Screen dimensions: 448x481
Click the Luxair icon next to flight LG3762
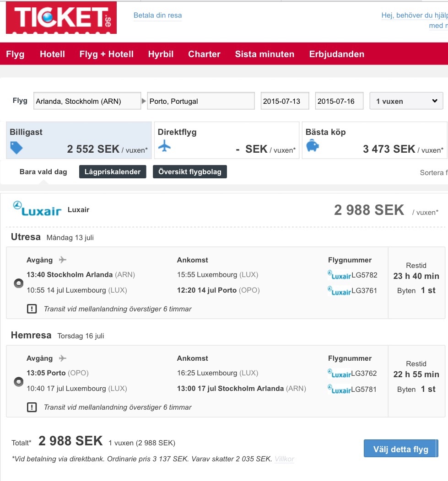pyautogui.click(x=339, y=374)
